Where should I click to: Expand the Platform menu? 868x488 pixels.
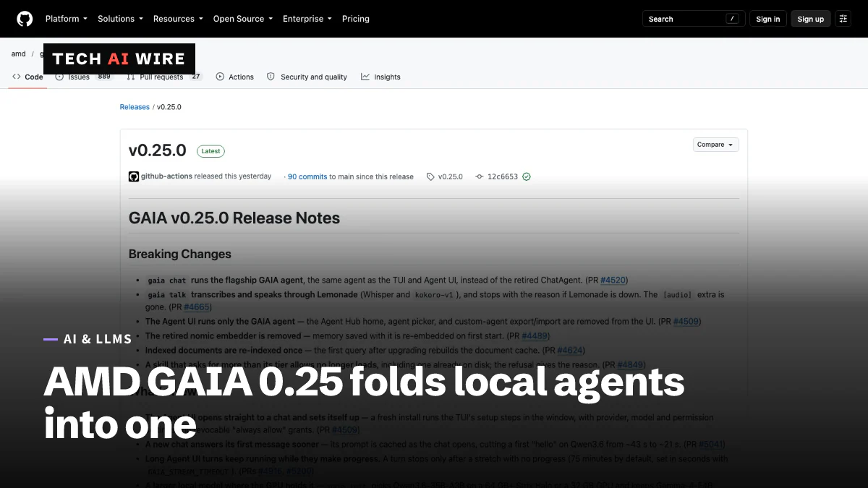click(x=66, y=19)
